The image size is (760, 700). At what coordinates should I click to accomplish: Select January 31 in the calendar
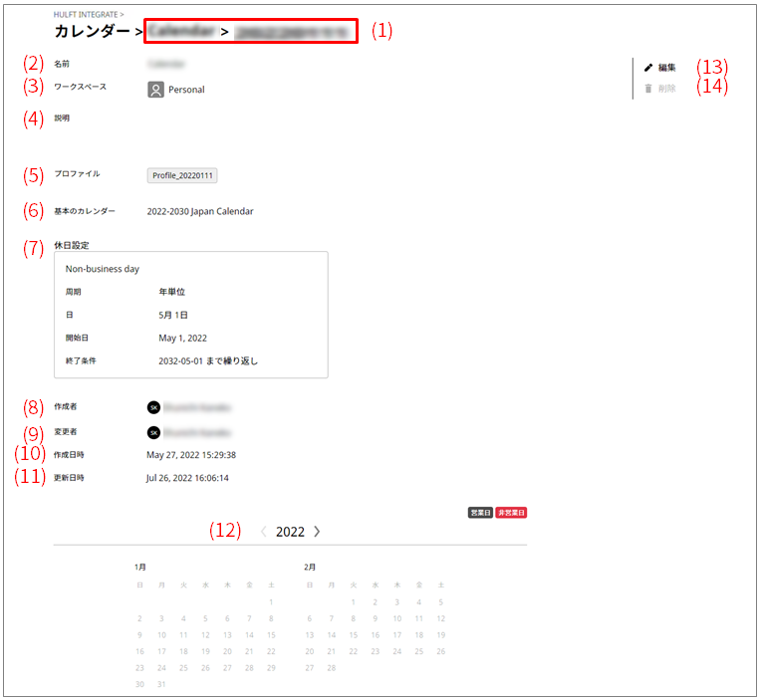click(x=161, y=684)
